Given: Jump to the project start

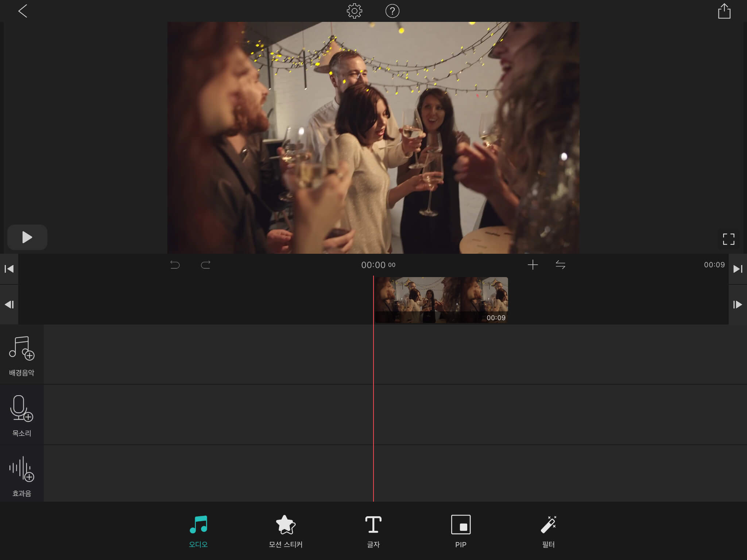Looking at the screenshot, I should pyautogui.click(x=9, y=269).
